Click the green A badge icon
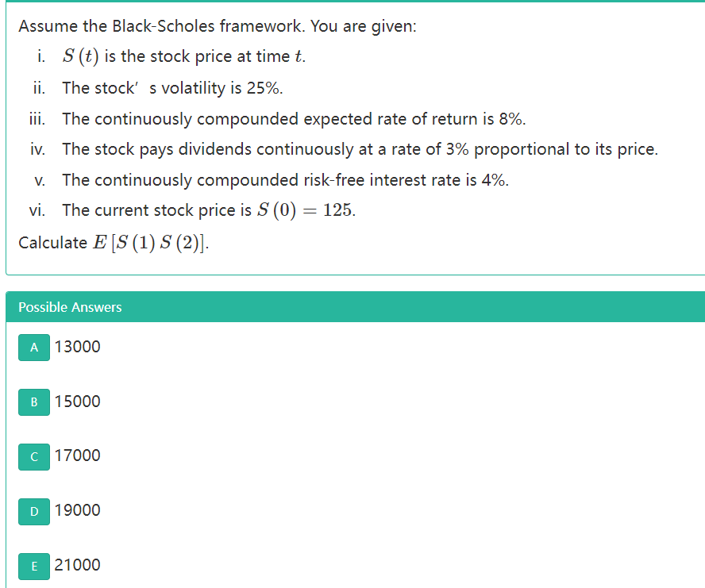Screen dimensions: 705x588 click(x=33, y=348)
